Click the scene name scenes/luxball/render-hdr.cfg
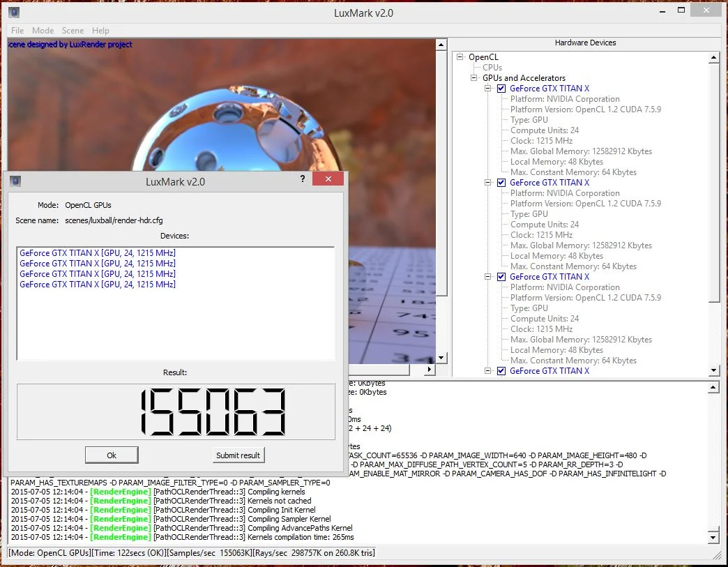The height and width of the screenshot is (567, 728). (114, 220)
